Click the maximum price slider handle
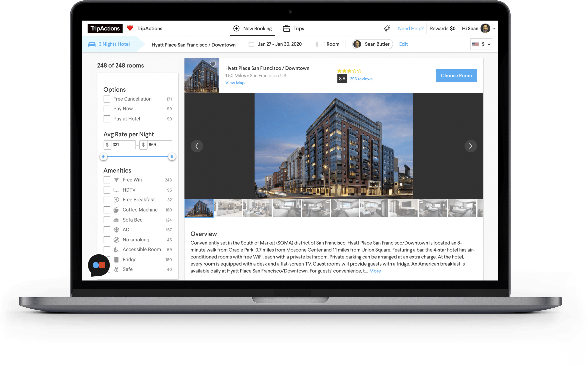Image resolution: width=588 pixels, height=366 pixels. click(172, 157)
